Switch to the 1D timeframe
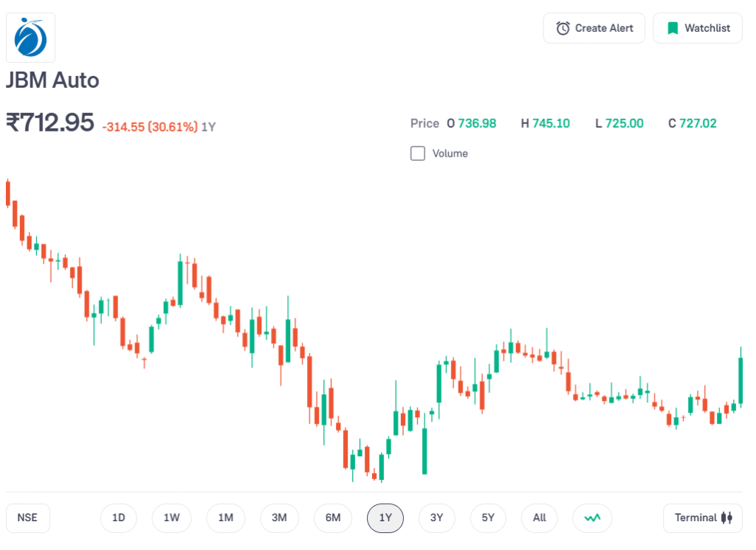 (x=118, y=518)
